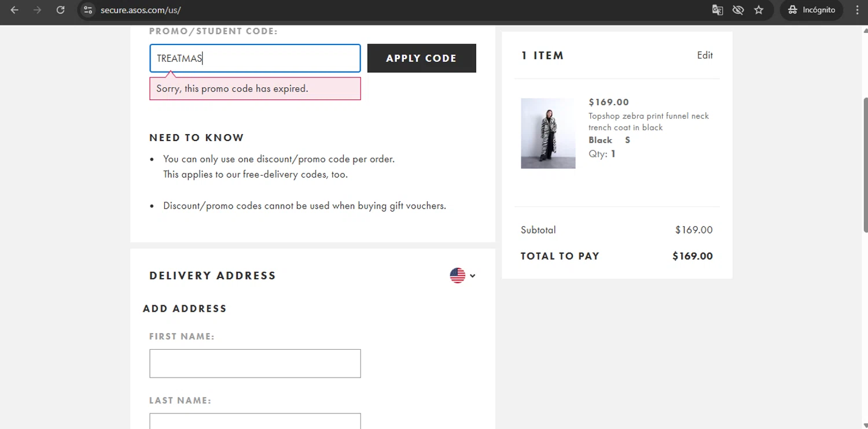The height and width of the screenshot is (429, 868).
Task: Click the 'Sorry, this promo code has expired.' message
Action: (255, 88)
